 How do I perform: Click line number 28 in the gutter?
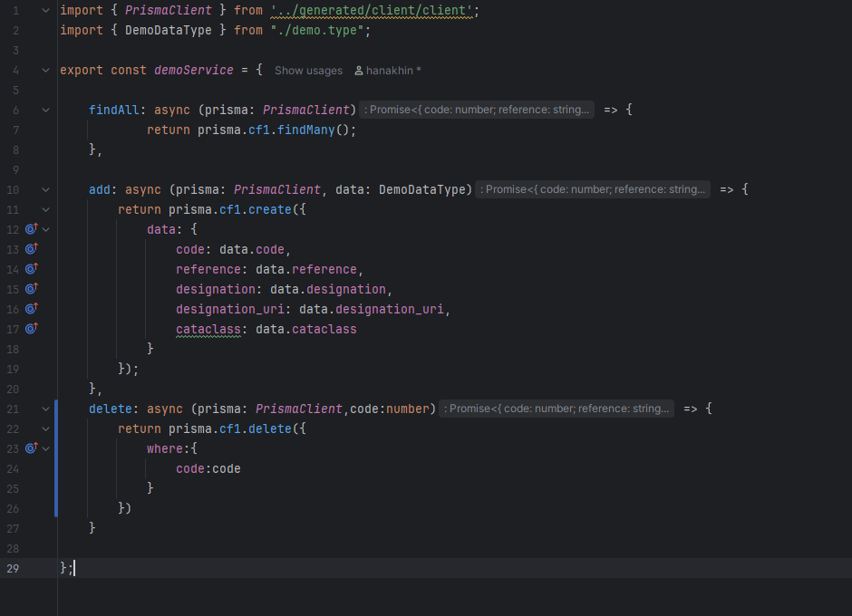[x=13, y=548]
